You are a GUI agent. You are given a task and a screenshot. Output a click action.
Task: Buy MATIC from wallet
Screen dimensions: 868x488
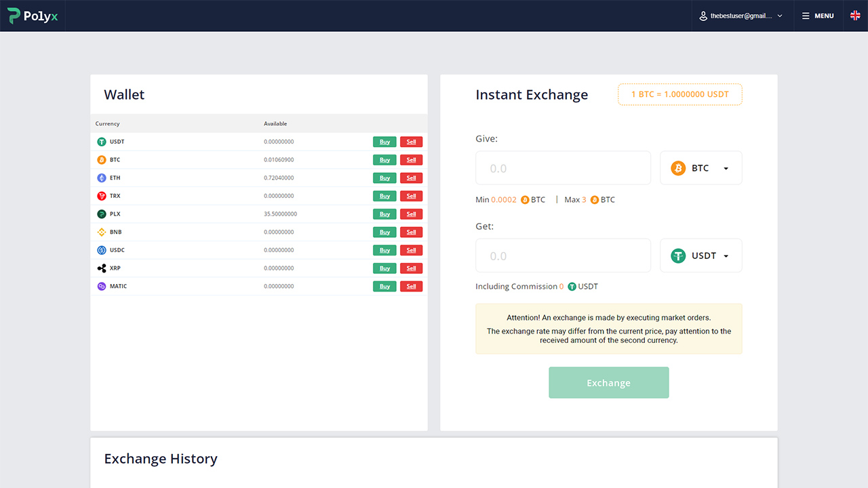384,286
